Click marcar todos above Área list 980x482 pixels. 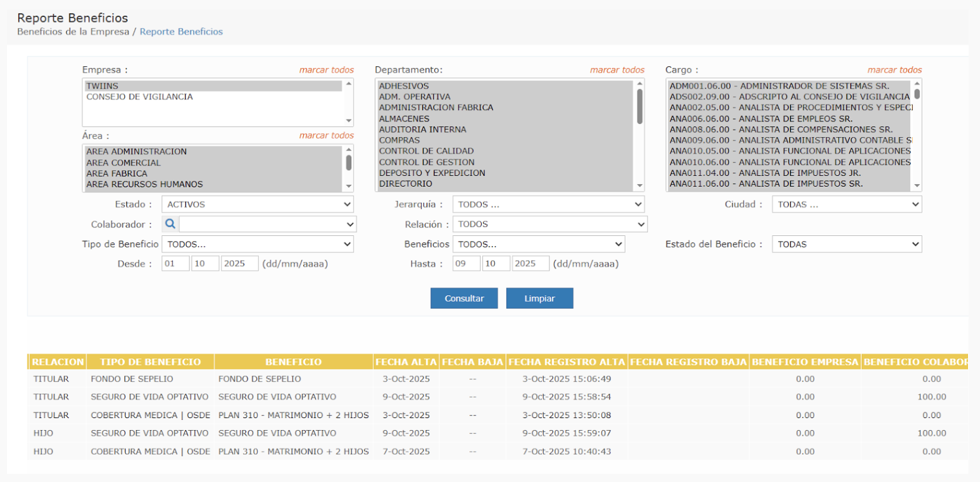point(327,135)
